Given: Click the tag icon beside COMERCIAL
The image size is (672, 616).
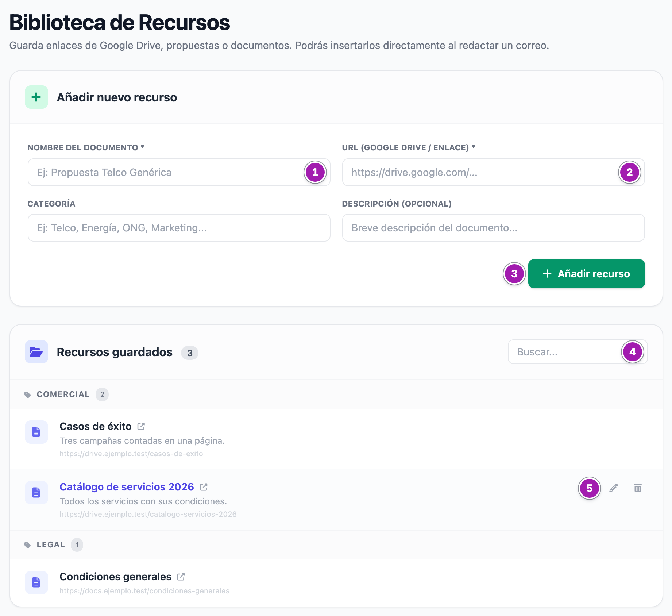Looking at the screenshot, I should tap(28, 394).
